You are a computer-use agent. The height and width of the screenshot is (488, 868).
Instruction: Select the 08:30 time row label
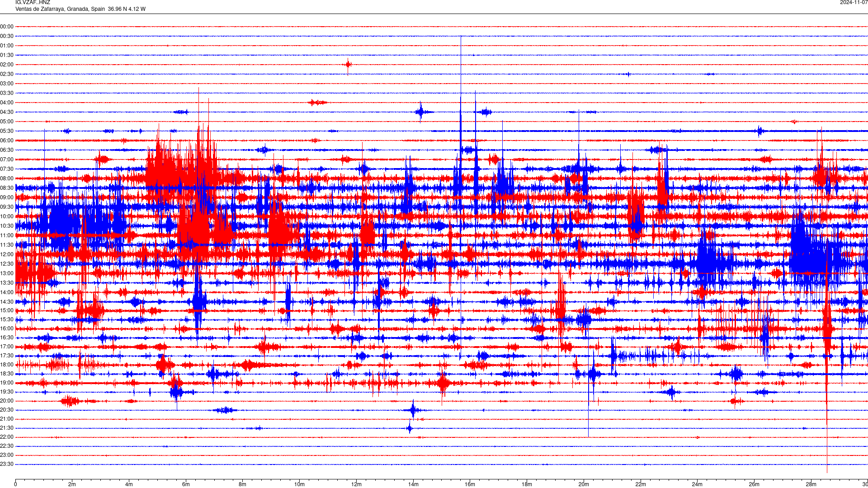(7, 188)
